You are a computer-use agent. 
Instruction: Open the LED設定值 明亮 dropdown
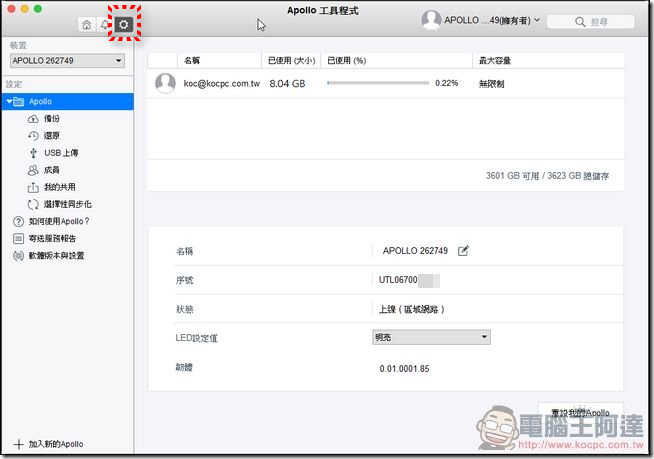pyautogui.click(x=431, y=337)
